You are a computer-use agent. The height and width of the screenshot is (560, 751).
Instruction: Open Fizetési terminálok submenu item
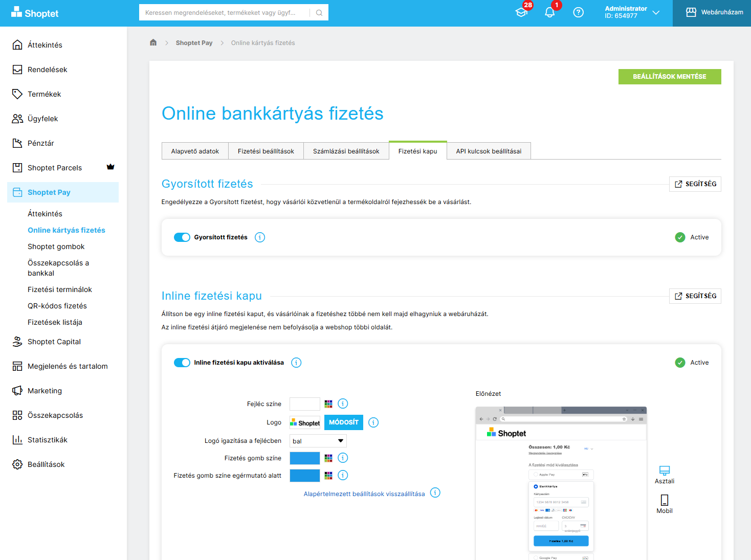(60, 289)
